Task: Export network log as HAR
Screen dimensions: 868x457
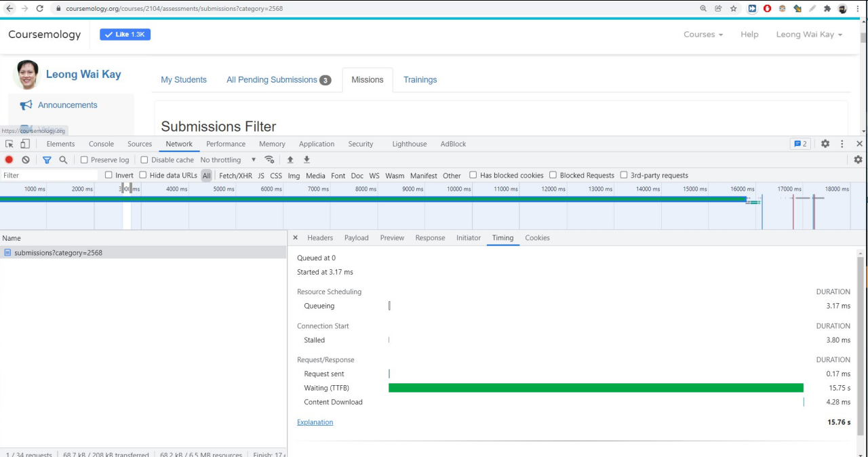Action: pyautogui.click(x=306, y=159)
